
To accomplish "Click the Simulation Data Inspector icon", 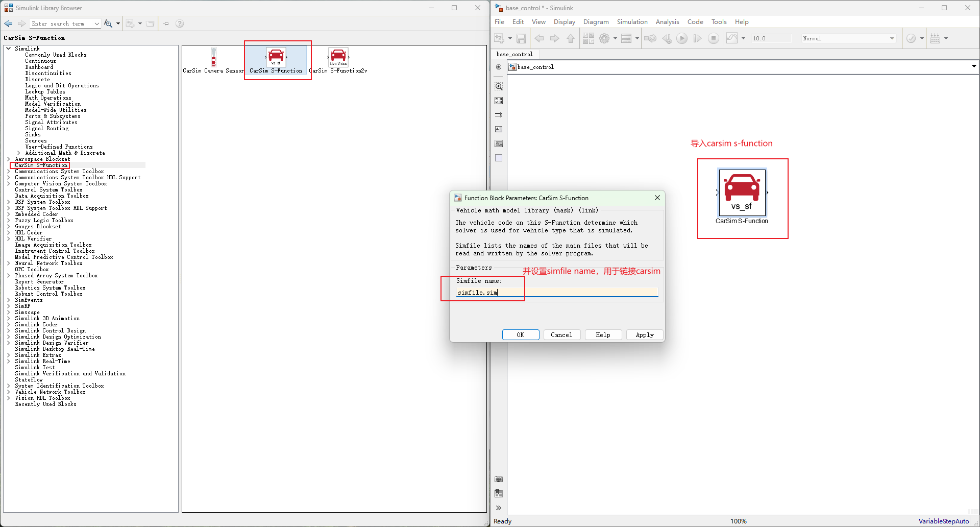I will [x=732, y=38].
